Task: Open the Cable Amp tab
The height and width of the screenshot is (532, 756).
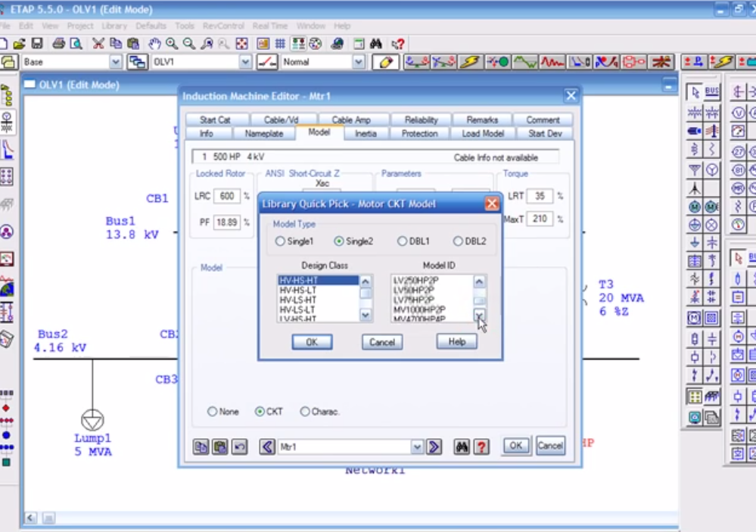Action: point(351,120)
